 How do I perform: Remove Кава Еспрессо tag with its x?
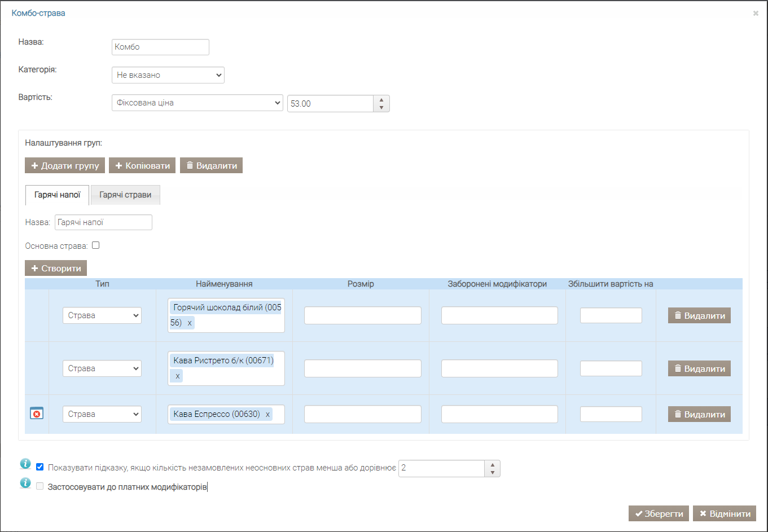point(267,414)
